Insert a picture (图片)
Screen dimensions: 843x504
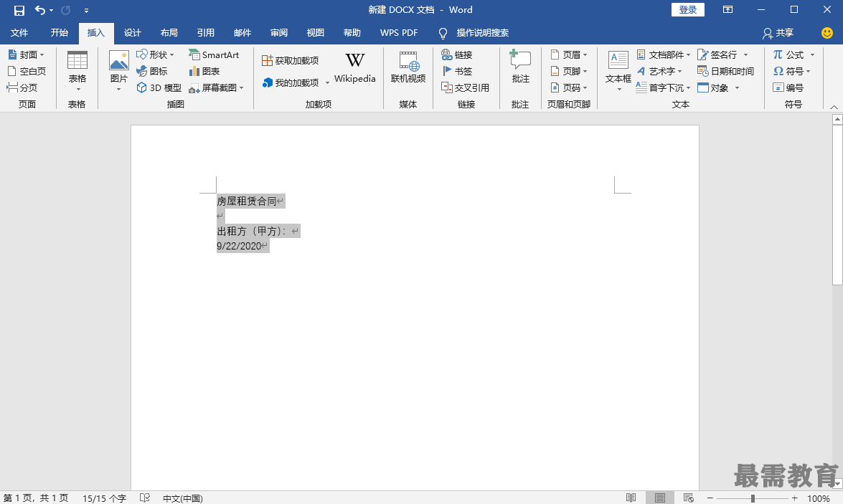point(119,70)
